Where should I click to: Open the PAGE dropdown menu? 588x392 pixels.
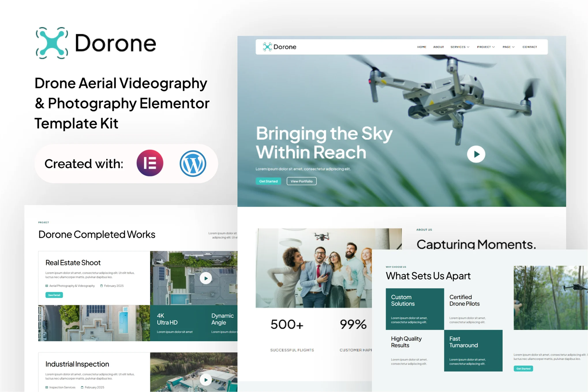(509, 47)
